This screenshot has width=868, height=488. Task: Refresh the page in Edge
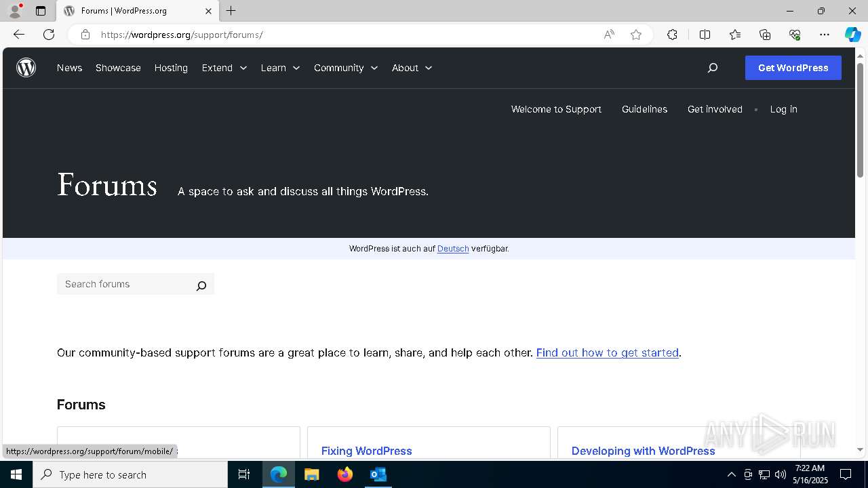49,35
